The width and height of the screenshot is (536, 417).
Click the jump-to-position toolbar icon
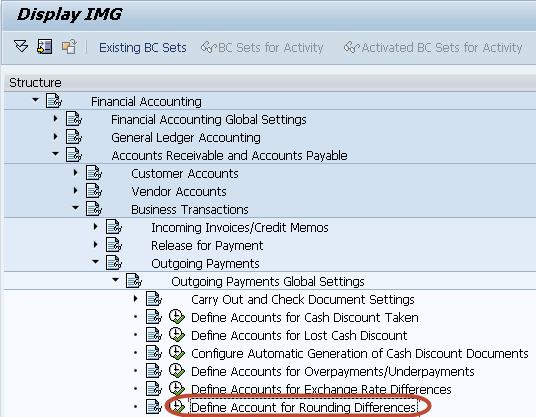(x=44, y=46)
